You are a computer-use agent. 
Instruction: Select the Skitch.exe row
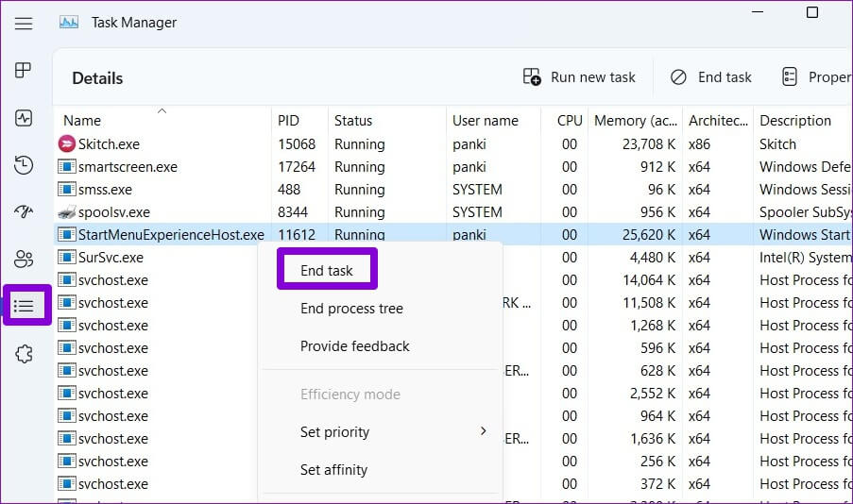click(453, 144)
